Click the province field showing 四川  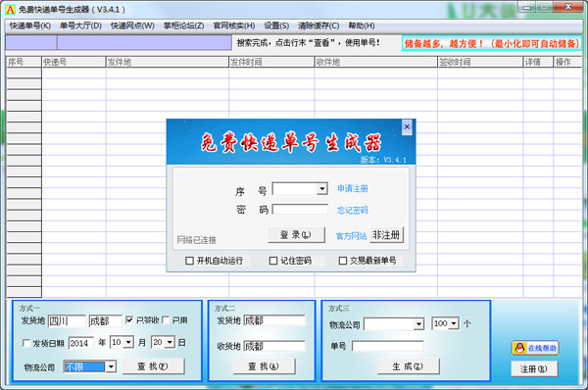pyautogui.click(x=67, y=320)
